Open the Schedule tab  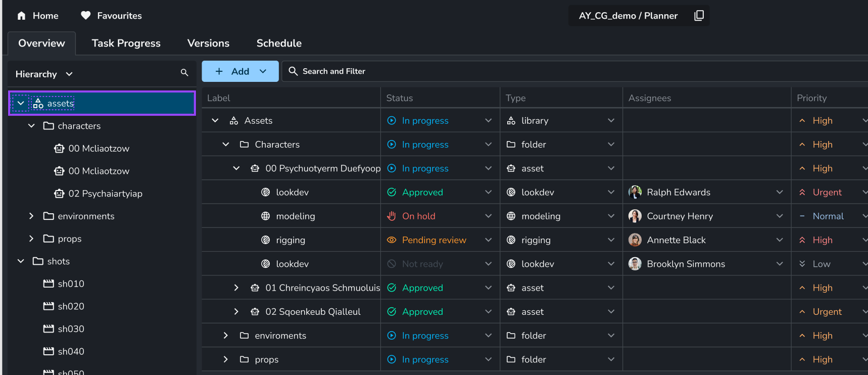pos(279,43)
